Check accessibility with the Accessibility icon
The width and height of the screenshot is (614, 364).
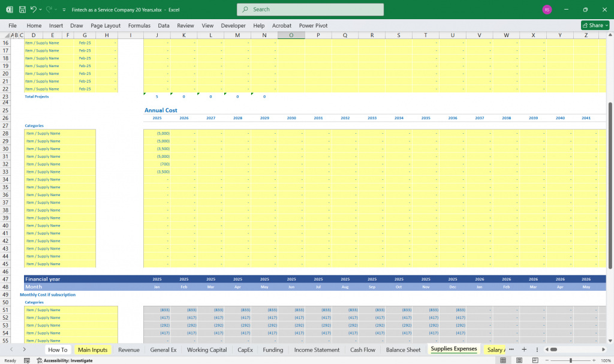tap(41, 360)
